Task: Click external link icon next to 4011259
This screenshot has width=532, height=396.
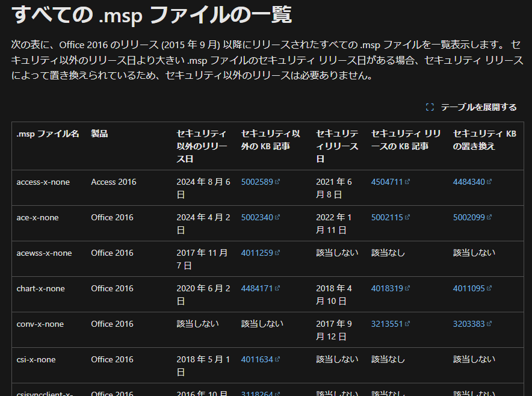Action: click(277, 253)
